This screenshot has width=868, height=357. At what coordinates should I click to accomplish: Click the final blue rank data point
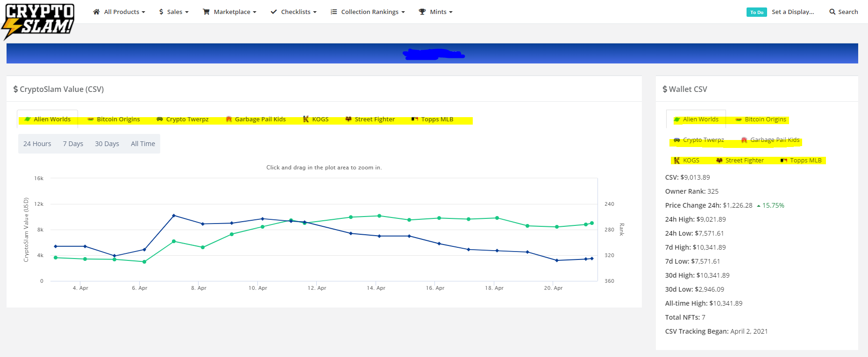click(592, 259)
